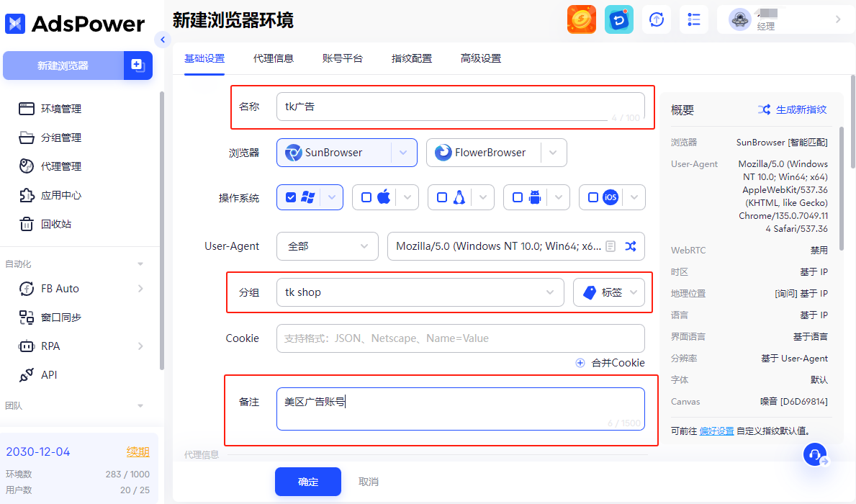This screenshot has height=504, width=856.
Task: Open iOS version dropdown arrow
Action: 634,197
